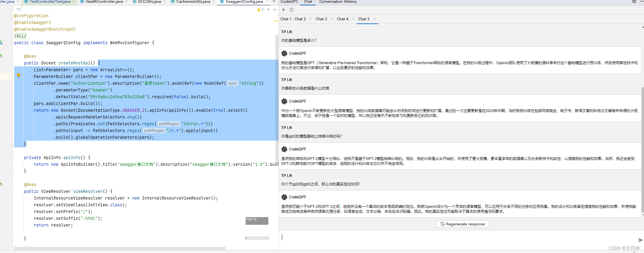Click the first TP LN user label

[x=286, y=32]
